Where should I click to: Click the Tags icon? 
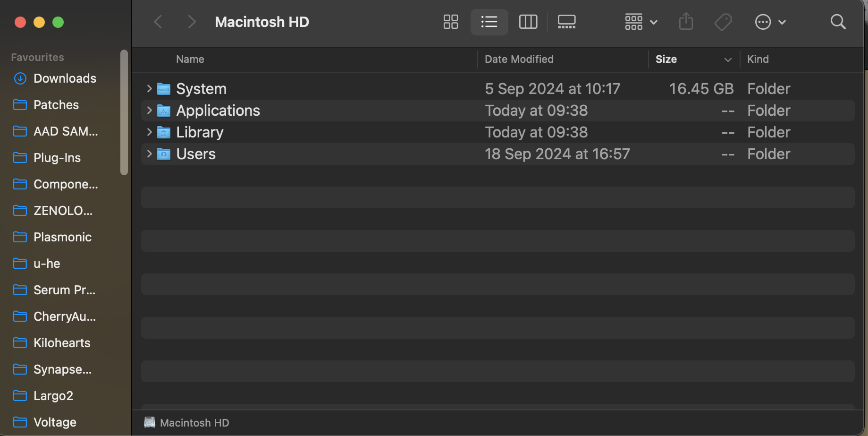pyautogui.click(x=723, y=22)
